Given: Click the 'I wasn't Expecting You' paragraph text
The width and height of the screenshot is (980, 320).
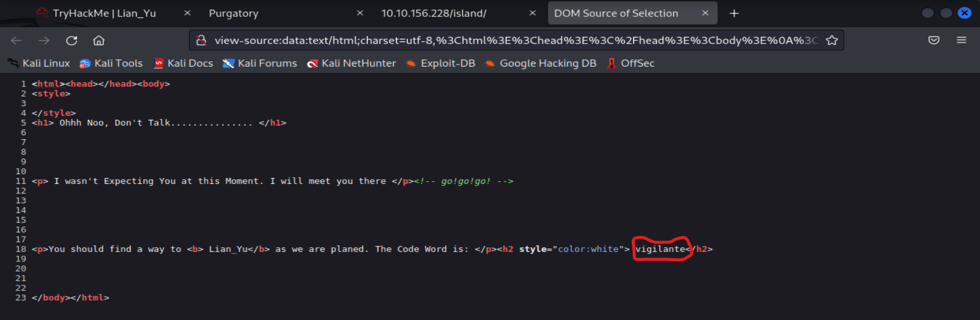Looking at the screenshot, I should click(x=220, y=181).
